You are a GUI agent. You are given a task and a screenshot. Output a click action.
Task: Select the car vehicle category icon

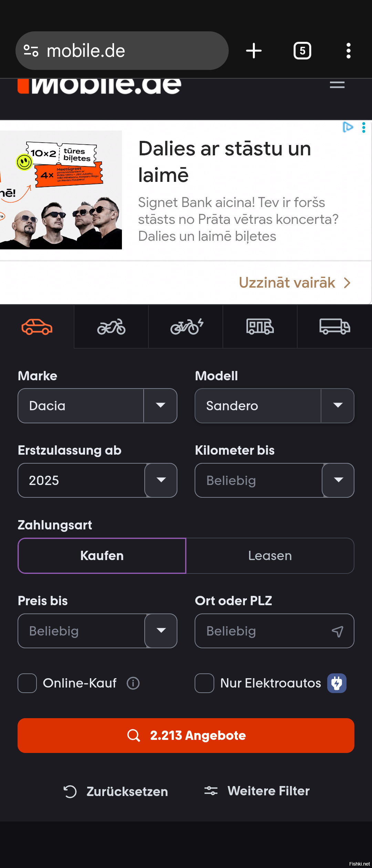coord(37,327)
